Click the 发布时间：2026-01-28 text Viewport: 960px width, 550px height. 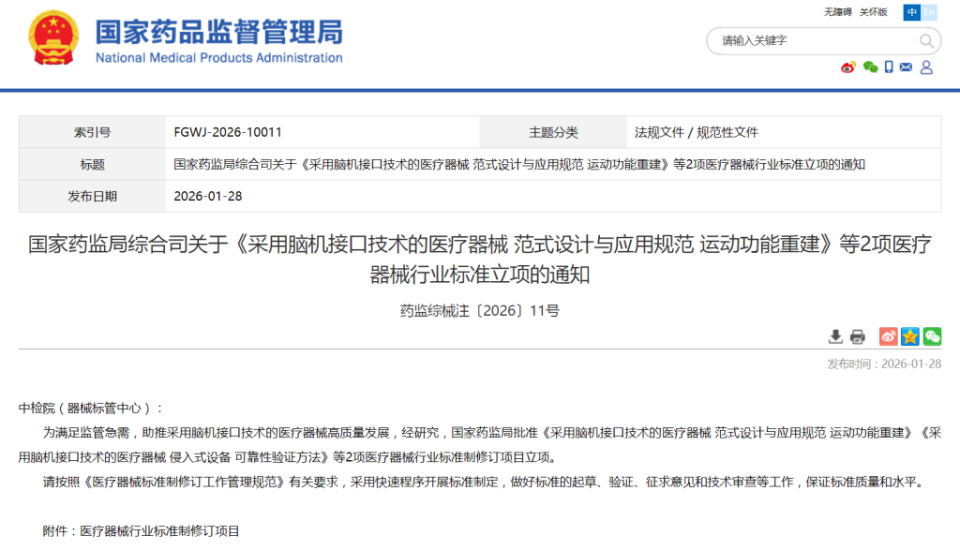click(x=884, y=364)
